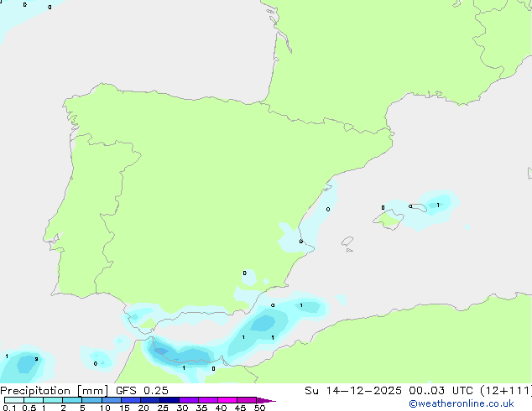The width and height of the screenshot is (532, 411).
Task: Click the 'GFS 0.25' model label
Action: [142, 391]
